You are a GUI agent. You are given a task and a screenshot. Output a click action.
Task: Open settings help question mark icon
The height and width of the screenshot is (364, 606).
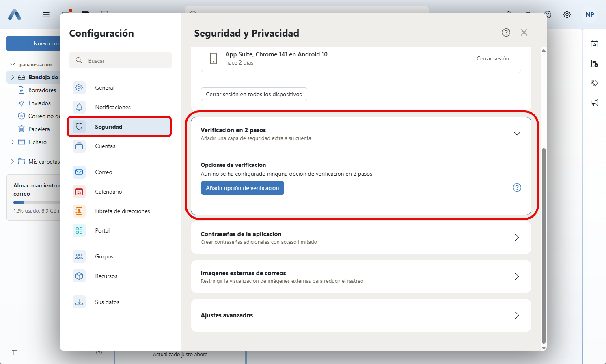click(x=506, y=32)
